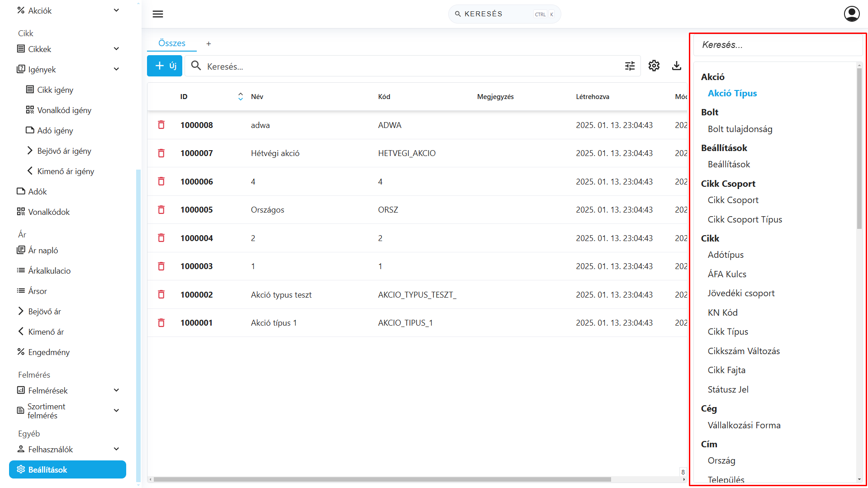Collapse the Igények section
Image resolution: width=868 pixels, height=488 pixels.
click(x=116, y=69)
